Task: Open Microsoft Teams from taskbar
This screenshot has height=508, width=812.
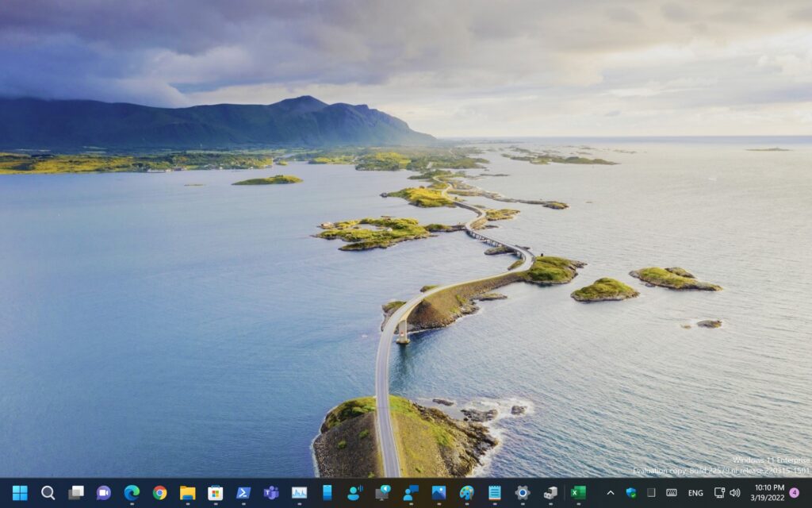Action: point(271,493)
